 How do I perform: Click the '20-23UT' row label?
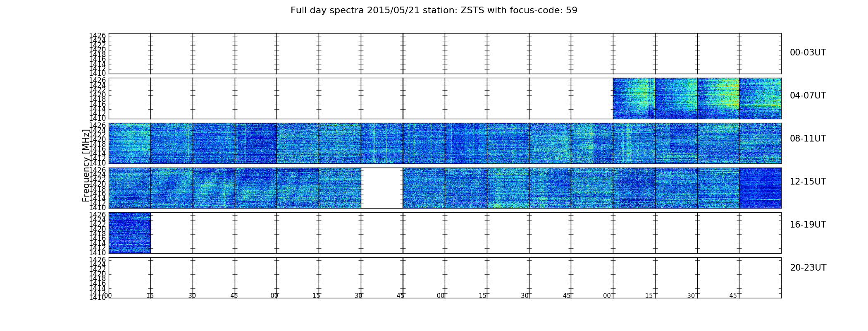(808, 268)
